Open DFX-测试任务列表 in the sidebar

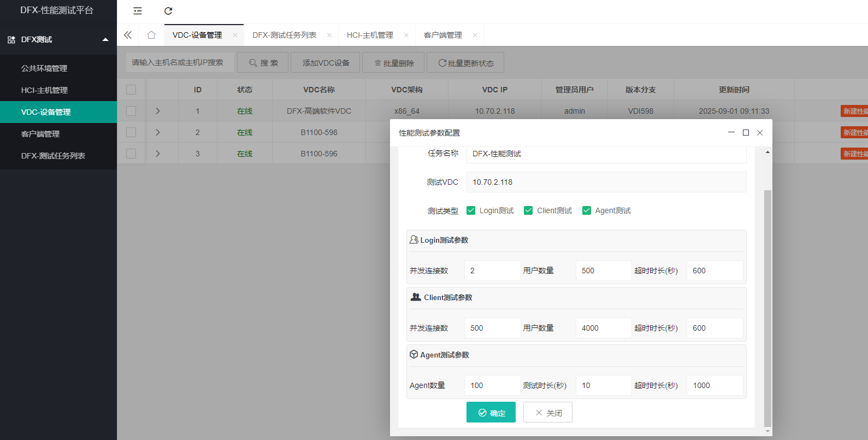pos(53,156)
